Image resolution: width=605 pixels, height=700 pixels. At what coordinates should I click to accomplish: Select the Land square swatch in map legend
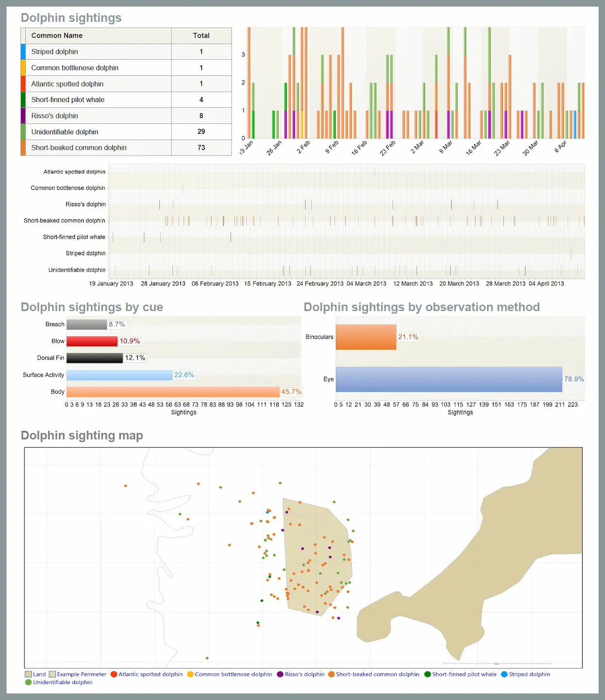click(x=28, y=674)
